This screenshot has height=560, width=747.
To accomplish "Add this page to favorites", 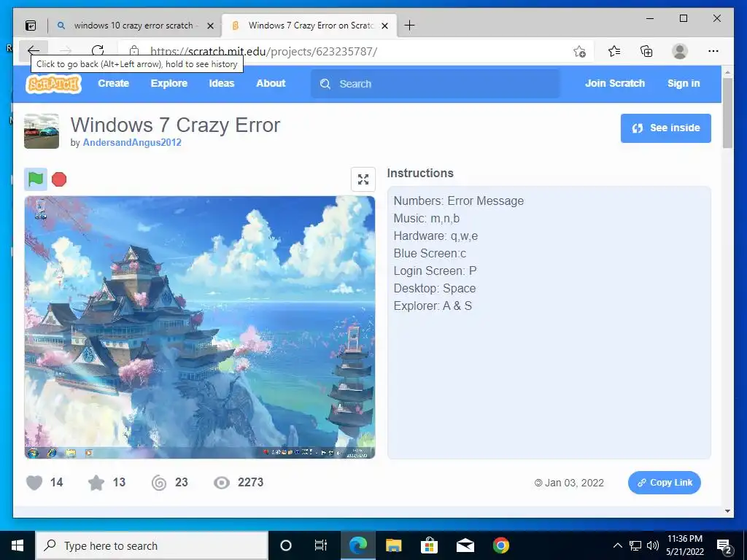I will 579,51.
